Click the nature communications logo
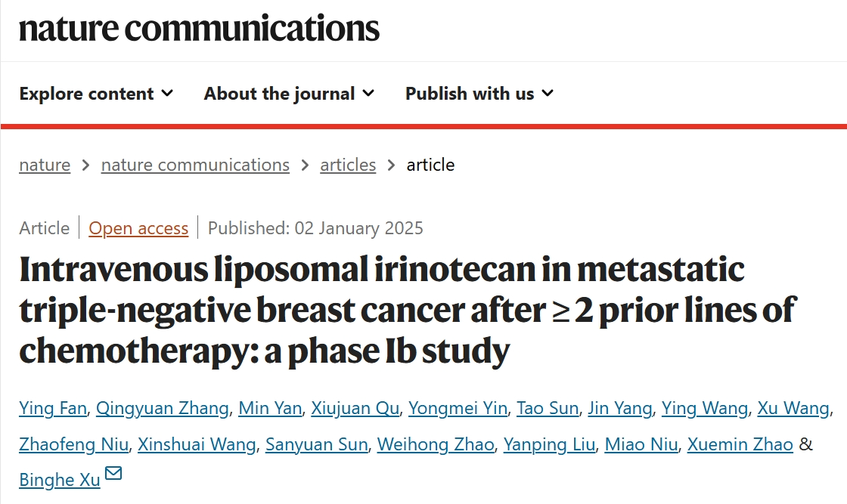847x504 pixels. (200, 28)
